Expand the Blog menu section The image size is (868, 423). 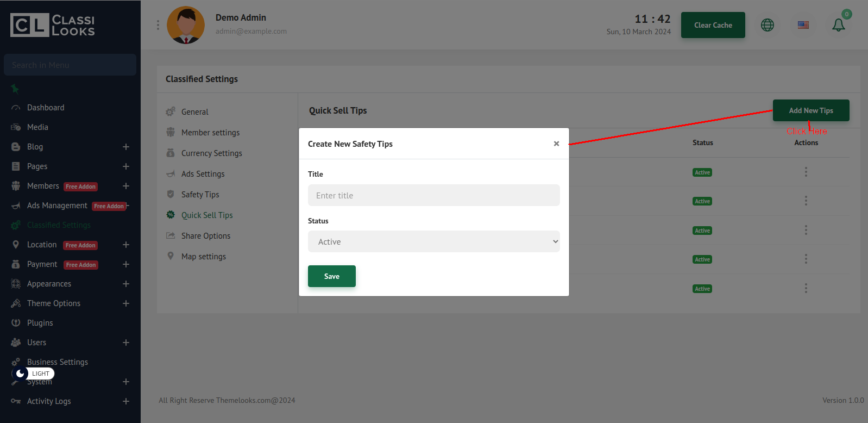[126, 147]
